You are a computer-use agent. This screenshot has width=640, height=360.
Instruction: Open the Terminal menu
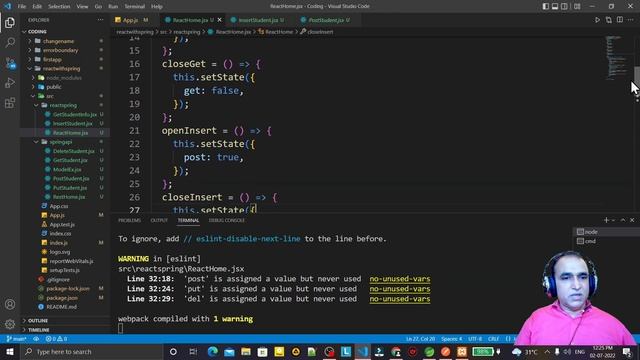[x=135, y=7]
